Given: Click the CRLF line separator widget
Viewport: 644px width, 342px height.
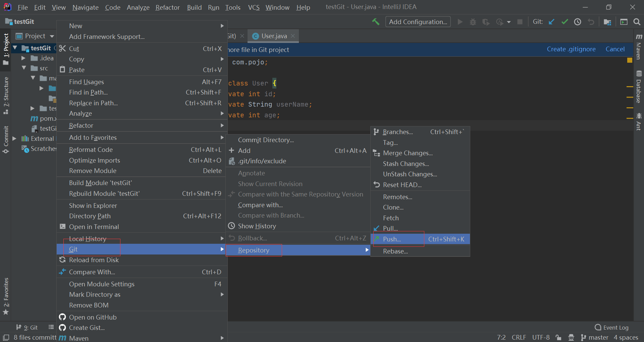Looking at the screenshot, I should 519,337.
